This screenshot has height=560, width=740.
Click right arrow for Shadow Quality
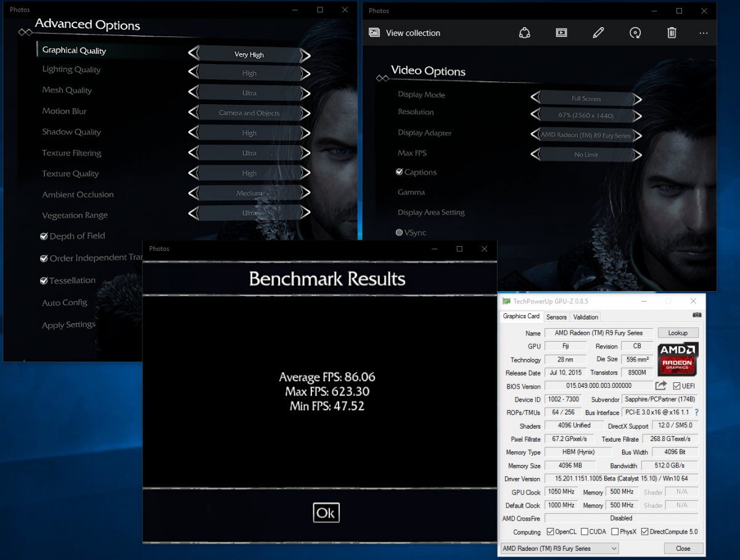(305, 133)
